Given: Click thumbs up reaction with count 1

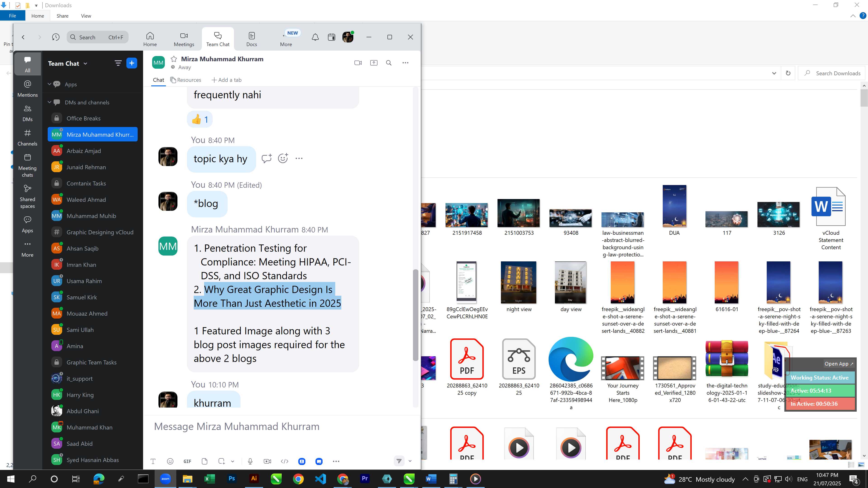Looking at the screenshot, I should point(200,119).
